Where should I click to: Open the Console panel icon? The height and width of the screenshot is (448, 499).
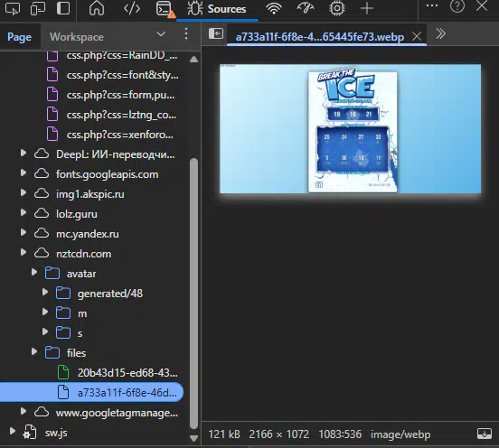pyautogui.click(x=165, y=9)
